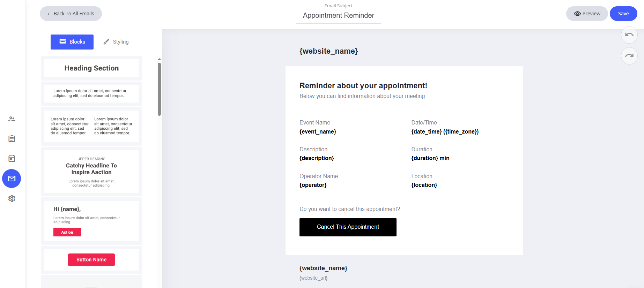
Task: Open the clipboard forms sidebar icon
Action: 12,139
